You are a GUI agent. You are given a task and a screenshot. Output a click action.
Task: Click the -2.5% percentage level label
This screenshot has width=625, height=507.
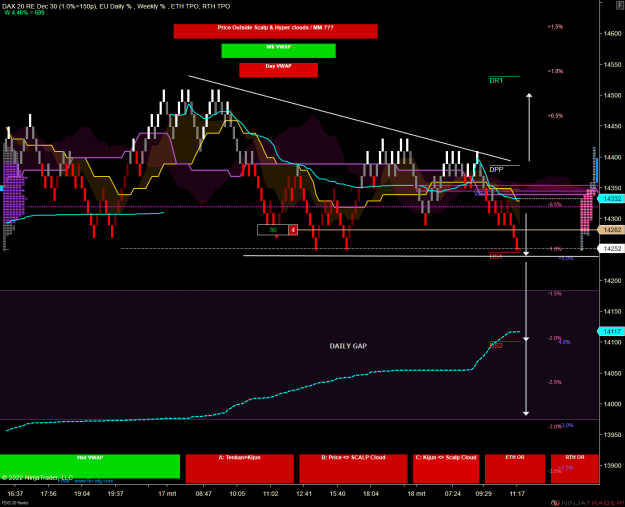[555, 382]
